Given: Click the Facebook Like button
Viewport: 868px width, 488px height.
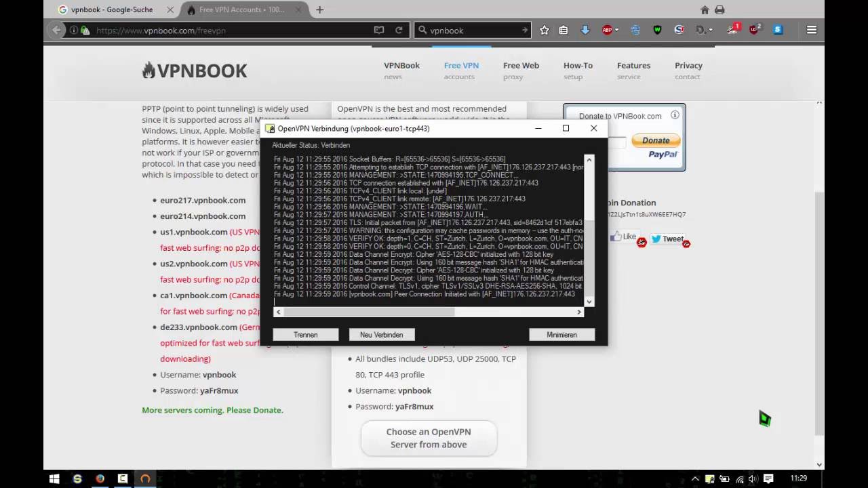Looking at the screenshot, I should click(624, 237).
